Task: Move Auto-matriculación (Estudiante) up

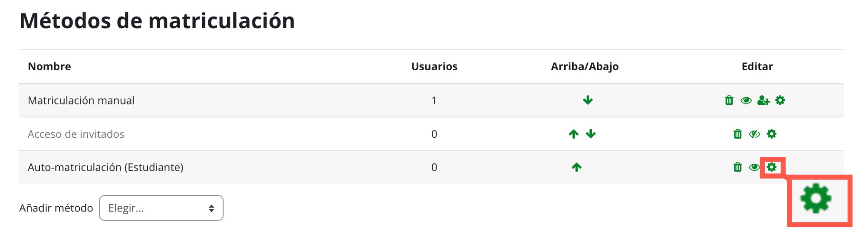Action: [576, 167]
